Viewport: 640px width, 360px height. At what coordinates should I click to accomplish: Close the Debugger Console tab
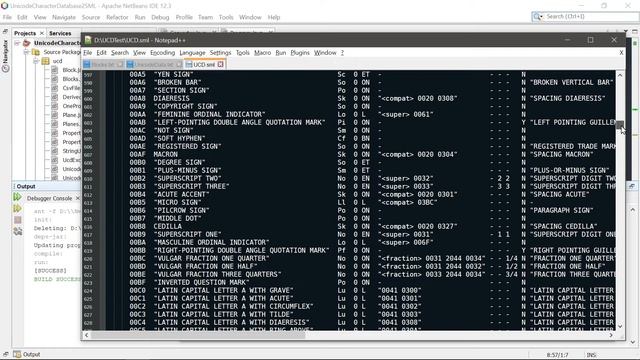pyautogui.click(x=78, y=198)
